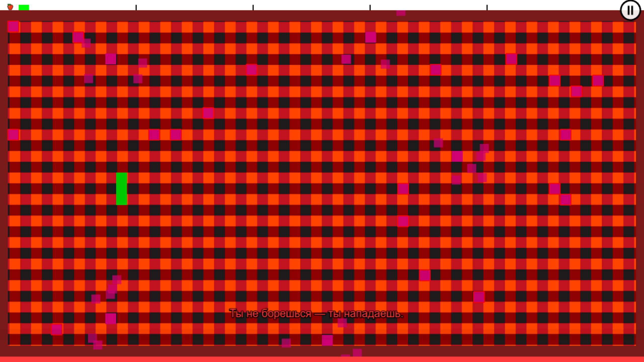Tap small magenta square in the top border strip

tap(401, 13)
